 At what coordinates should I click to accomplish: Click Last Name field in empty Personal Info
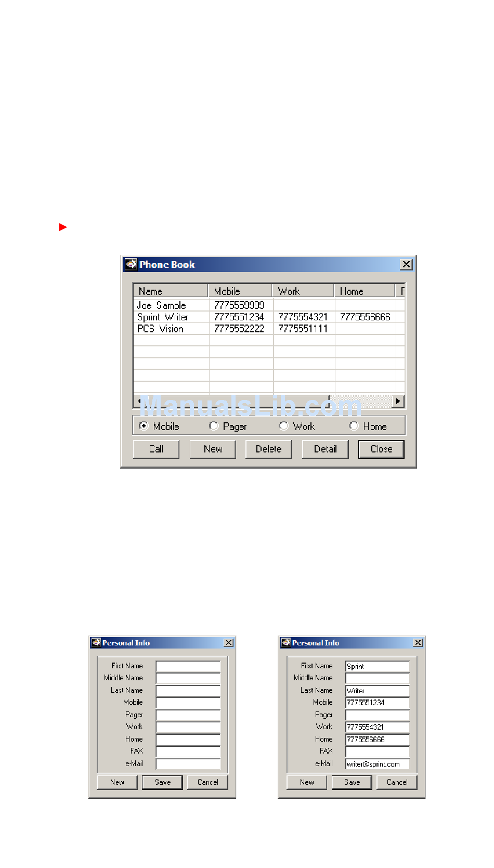(188, 691)
